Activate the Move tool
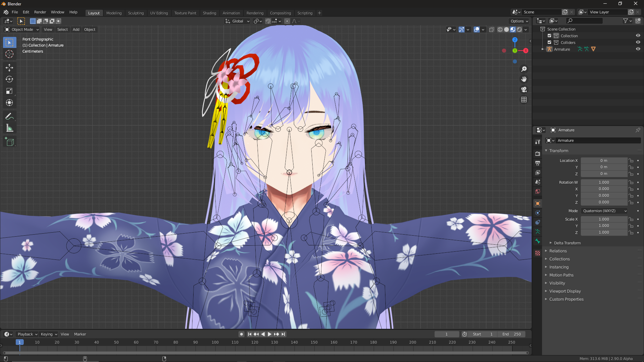Image resolution: width=644 pixels, height=362 pixels. tap(9, 68)
